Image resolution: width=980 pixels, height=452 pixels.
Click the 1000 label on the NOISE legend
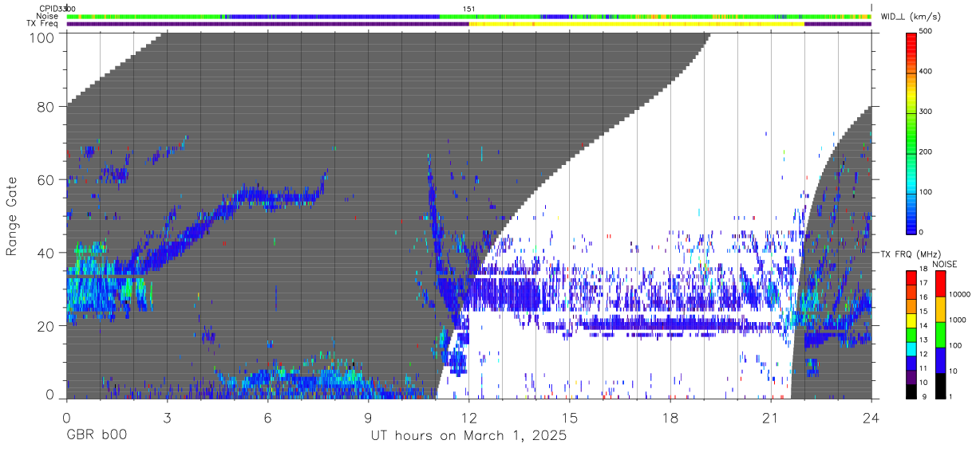[x=958, y=320]
